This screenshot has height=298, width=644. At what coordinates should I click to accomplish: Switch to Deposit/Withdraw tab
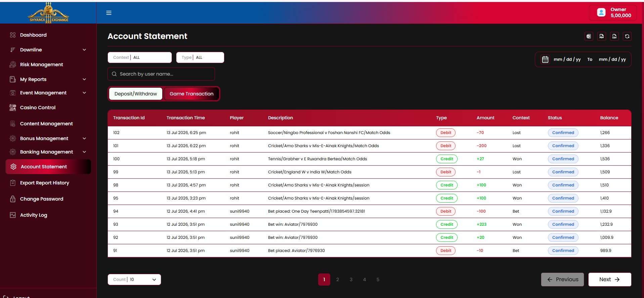[x=136, y=94]
